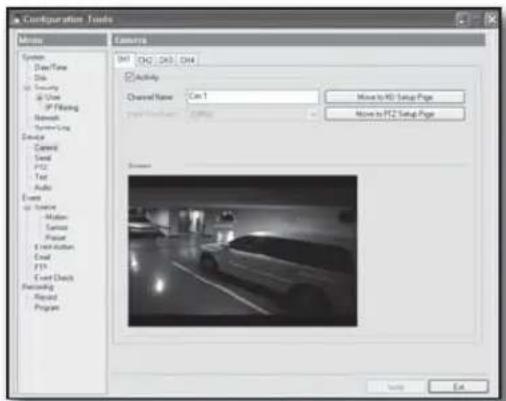Open the Record item under Recording
Viewport: 506px width, 401px height.
[x=45, y=297]
